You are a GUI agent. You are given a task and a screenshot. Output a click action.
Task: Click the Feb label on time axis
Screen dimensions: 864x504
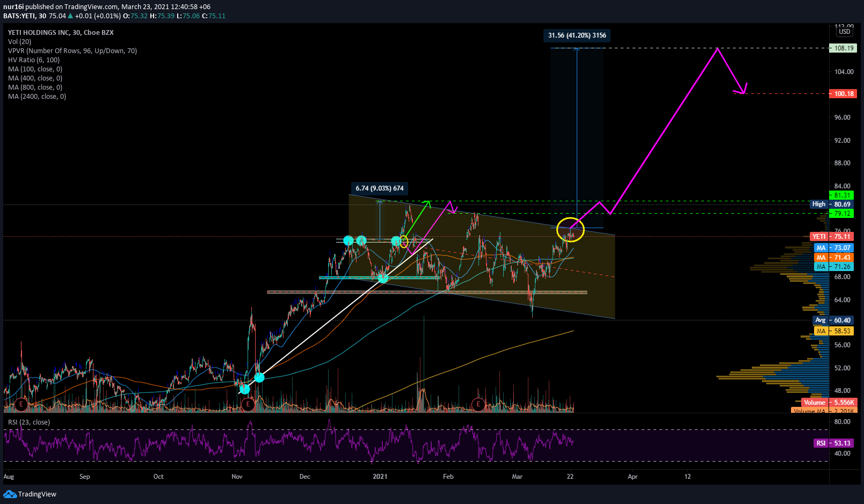[448, 477]
